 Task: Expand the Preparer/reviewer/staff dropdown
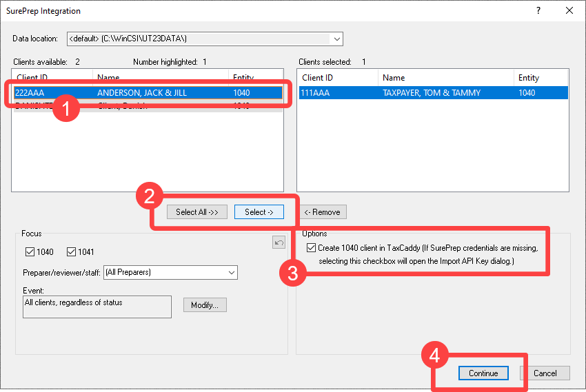pyautogui.click(x=230, y=273)
